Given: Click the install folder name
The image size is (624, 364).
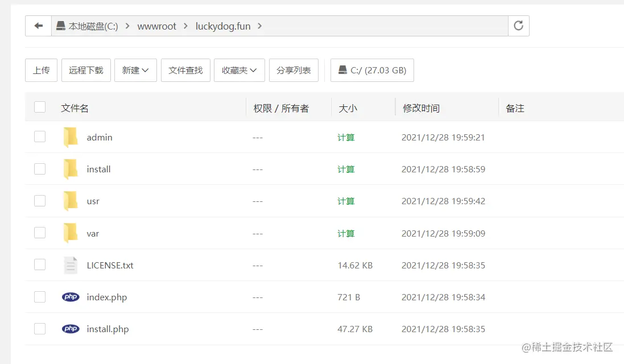Looking at the screenshot, I should pos(99,169).
